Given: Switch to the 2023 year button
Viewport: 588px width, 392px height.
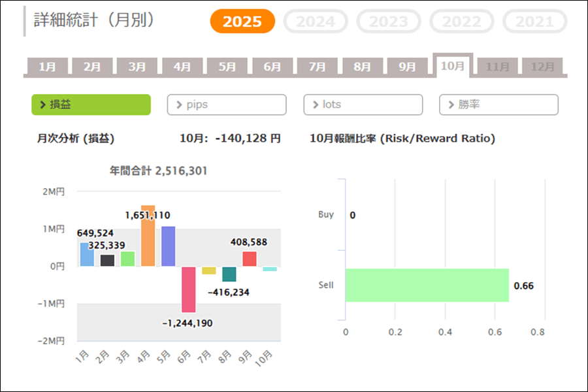Looking at the screenshot, I should [389, 22].
